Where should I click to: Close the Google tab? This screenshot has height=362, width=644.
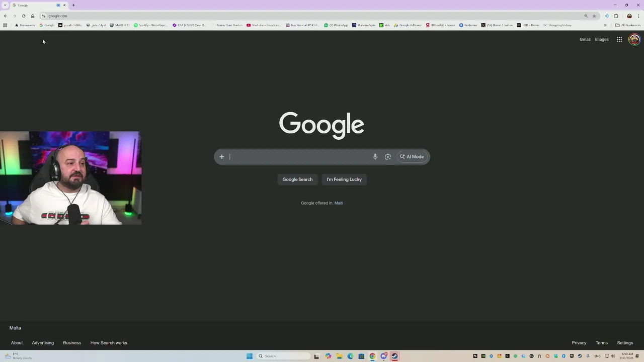[64, 5]
